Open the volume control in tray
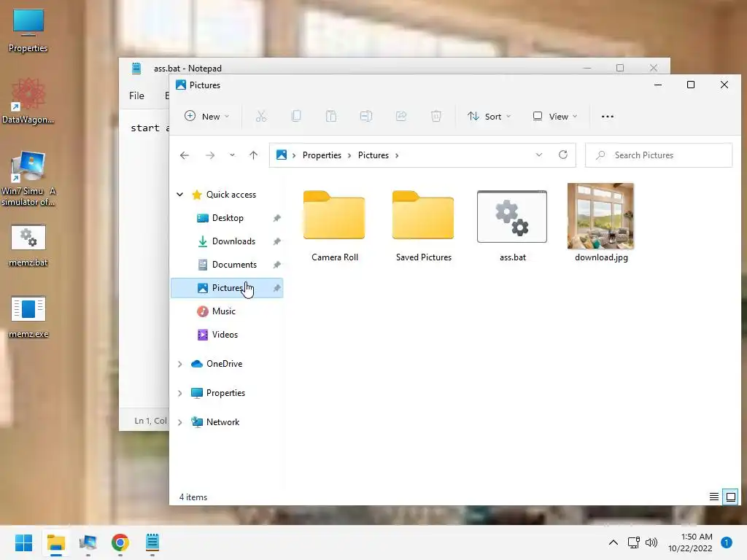 pos(651,542)
